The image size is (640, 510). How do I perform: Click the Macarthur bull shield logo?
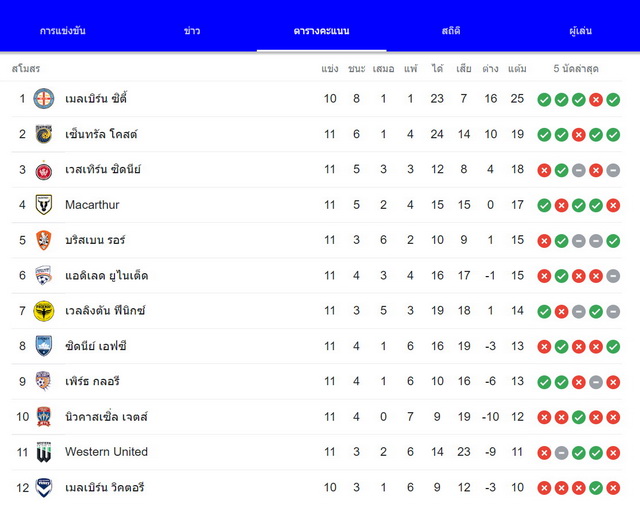tap(44, 205)
